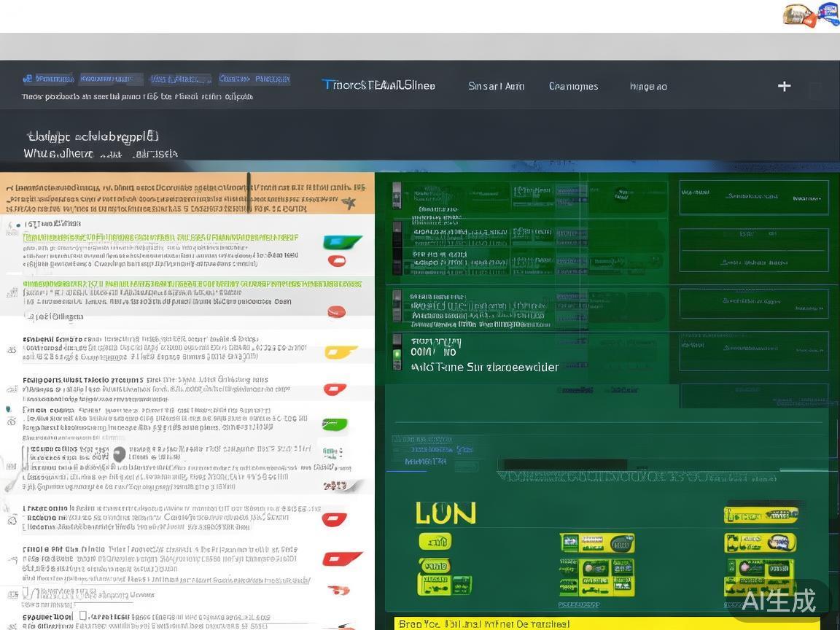Click the first green highlighted headline in the list
The width and height of the screenshot is (840, 630).
tap(160, 237)
